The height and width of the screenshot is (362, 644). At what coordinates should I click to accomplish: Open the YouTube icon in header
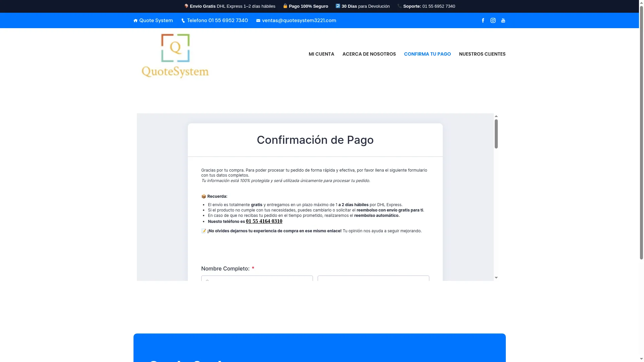tap(503, 20)
